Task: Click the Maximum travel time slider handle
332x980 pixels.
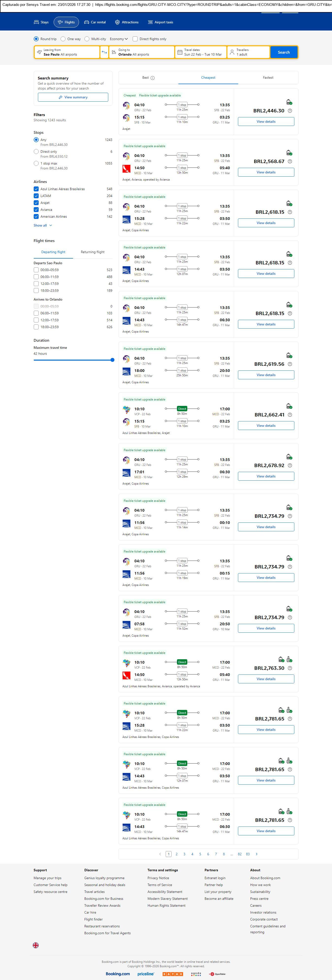Action: coord(112,360)
